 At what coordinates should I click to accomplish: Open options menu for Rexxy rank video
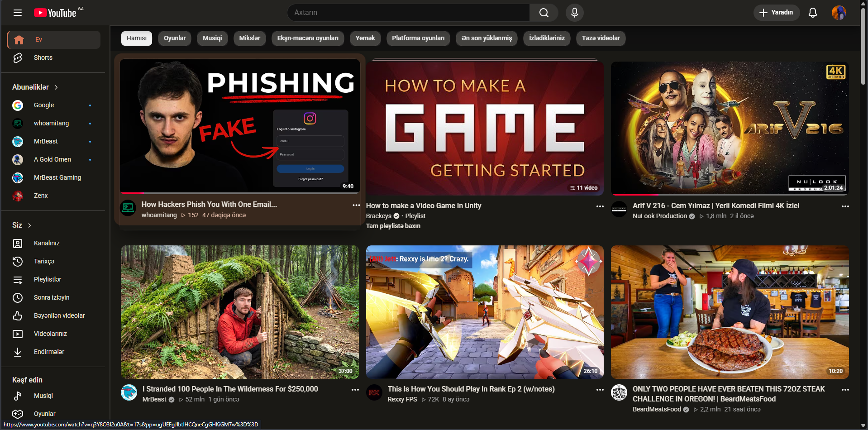pyautogui.click(x=600, y=390)
